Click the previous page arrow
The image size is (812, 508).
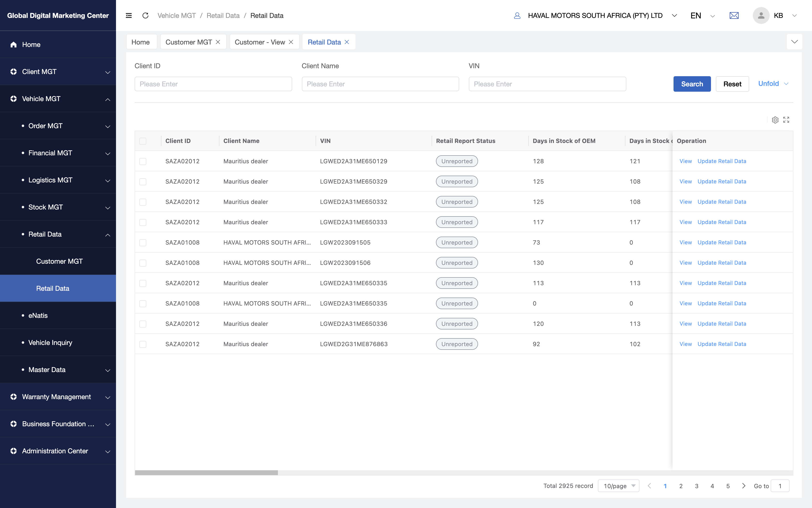(x=649, y=486)
